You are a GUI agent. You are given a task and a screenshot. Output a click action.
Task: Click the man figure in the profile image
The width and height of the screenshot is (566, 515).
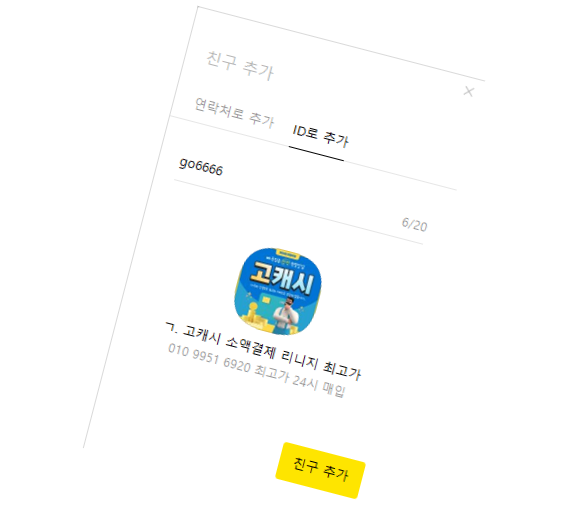coord(286,315)
